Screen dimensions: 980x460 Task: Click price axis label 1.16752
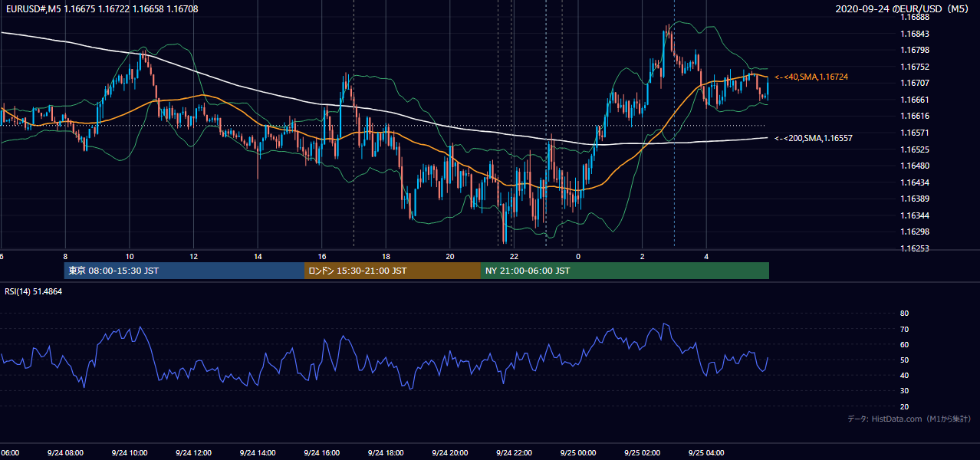[x=915, y=67]
